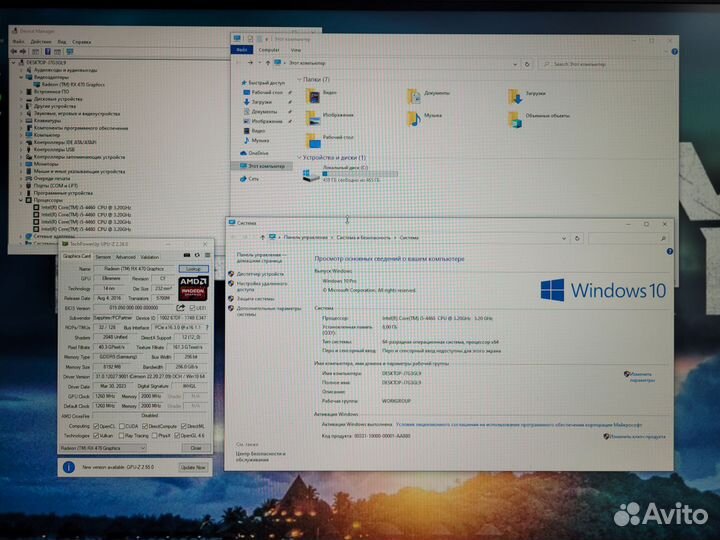The height and width of the screenshot is (540, 720).
Task: Open the Рабочий стол folder in Explorer content pane
Action: (313, 140)
